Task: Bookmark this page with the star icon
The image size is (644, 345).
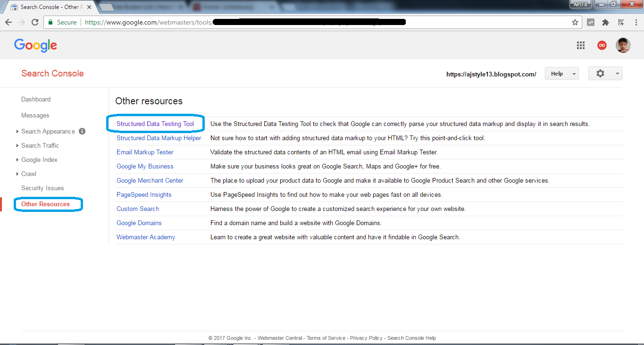Action: pos(575,22)
